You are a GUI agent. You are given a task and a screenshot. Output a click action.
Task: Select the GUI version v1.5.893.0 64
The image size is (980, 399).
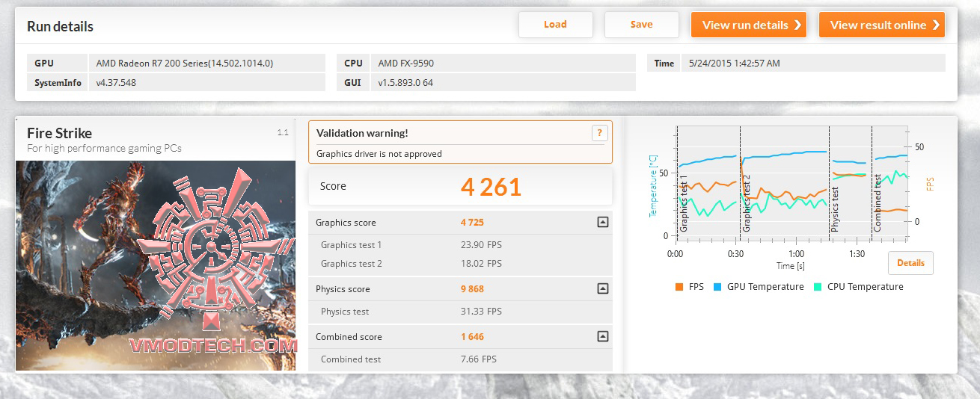[x=405, y=83]
